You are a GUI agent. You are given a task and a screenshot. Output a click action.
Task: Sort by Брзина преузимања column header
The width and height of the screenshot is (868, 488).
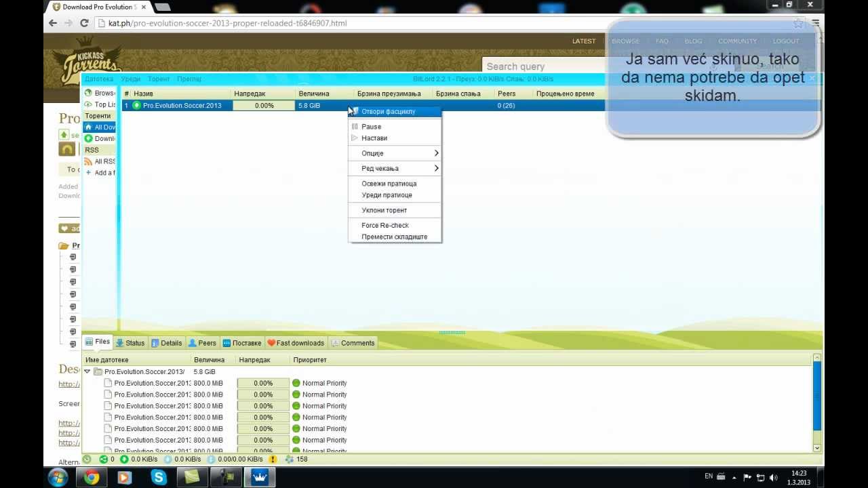(x=393, y=94)
